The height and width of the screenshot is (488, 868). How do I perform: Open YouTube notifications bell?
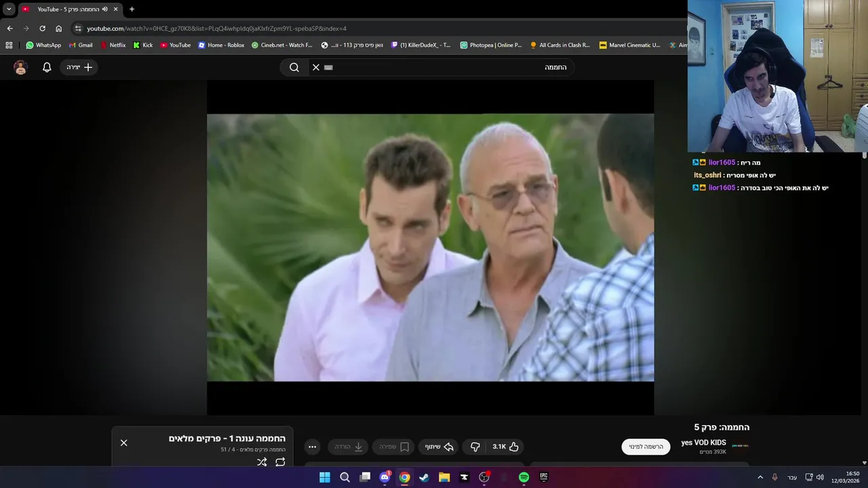47,67
